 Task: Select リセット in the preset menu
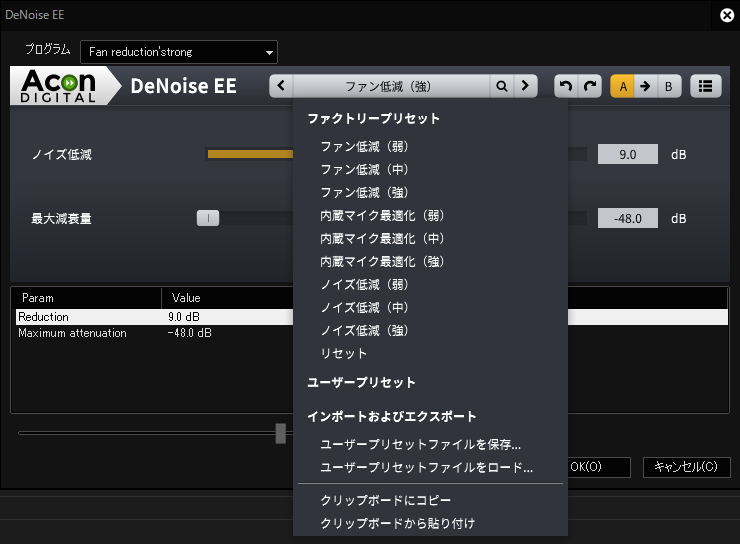tap(343, 353)
